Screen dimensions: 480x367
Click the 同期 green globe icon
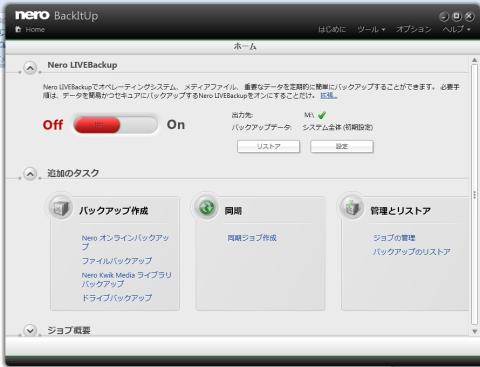[206, 207]
